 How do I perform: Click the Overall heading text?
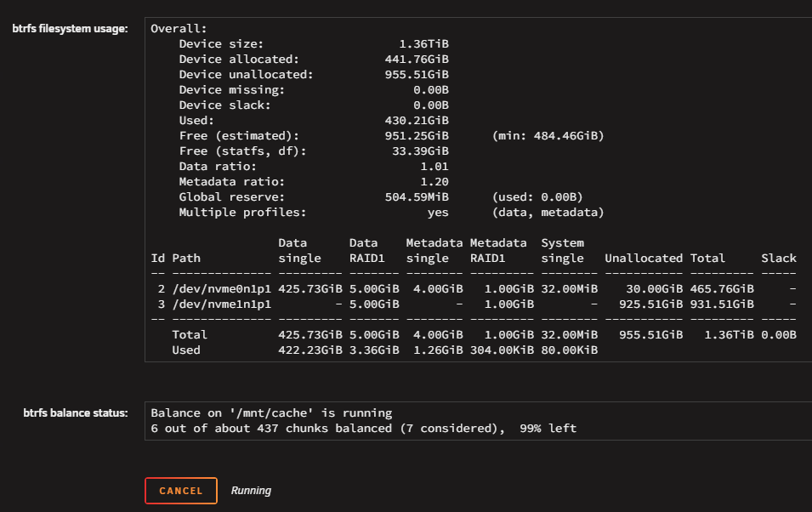tap(179, 29)
